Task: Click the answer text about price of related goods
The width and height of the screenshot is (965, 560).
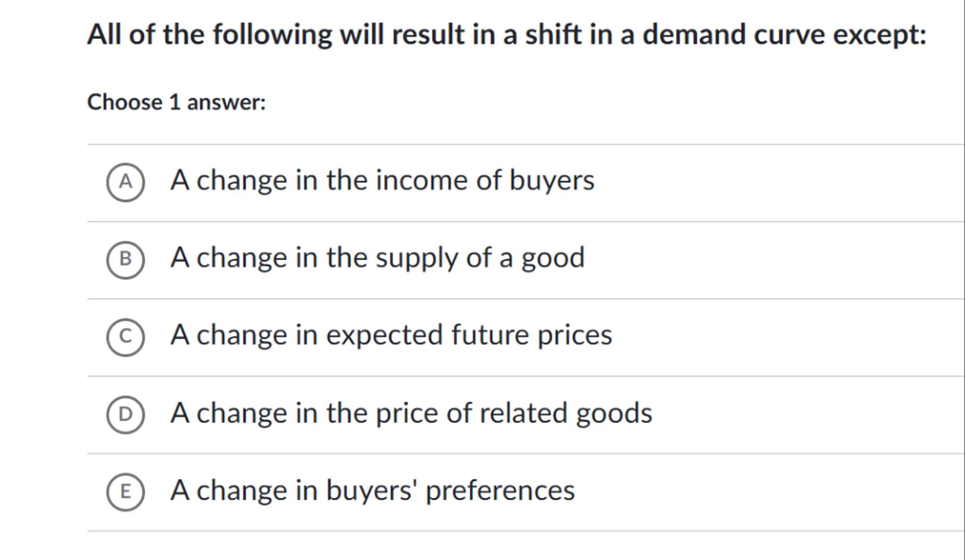Action: click(411, 413)
